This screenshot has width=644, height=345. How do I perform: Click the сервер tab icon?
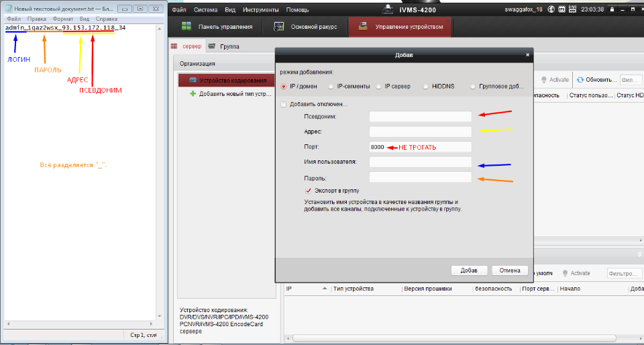(174, 46)
